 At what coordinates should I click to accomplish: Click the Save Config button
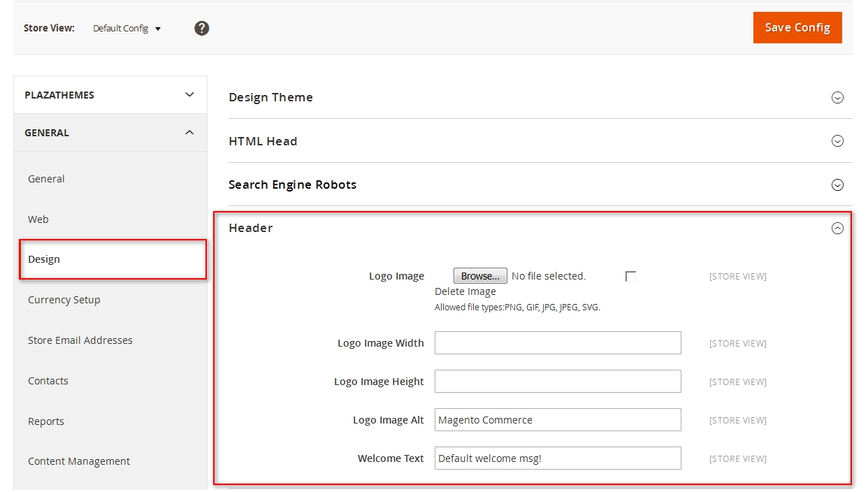click(797, 28)
